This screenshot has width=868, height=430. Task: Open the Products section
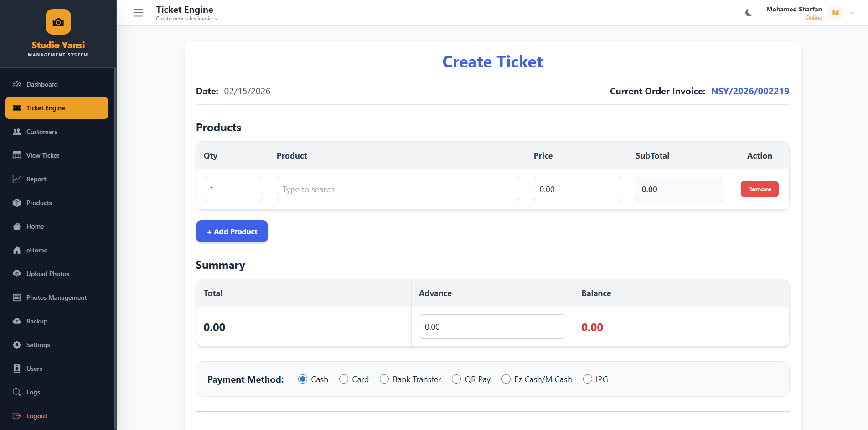tap(39, 203)
